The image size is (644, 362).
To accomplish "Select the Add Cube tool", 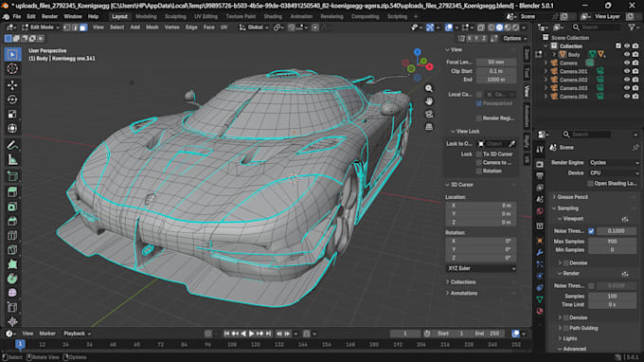I will [x=12, y=176].
